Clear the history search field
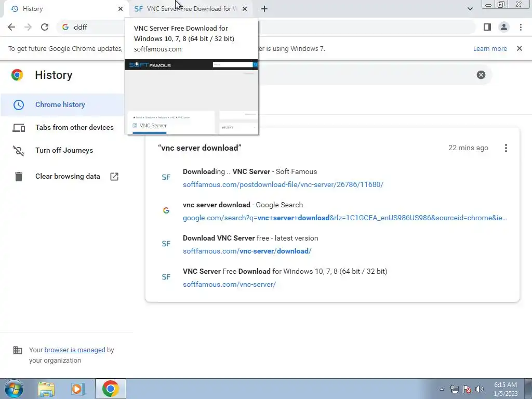Image resolution: width=532 pixels, height=399 pixels. click(481, 75)
